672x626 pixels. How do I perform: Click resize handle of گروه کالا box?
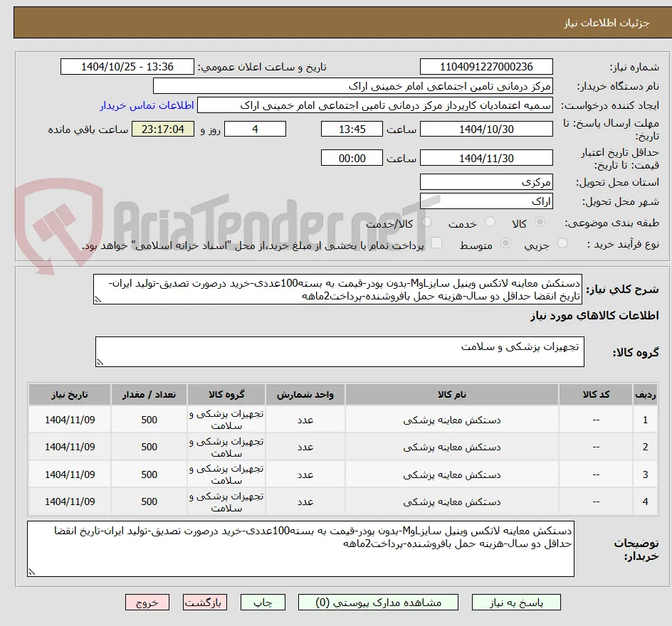100,362
